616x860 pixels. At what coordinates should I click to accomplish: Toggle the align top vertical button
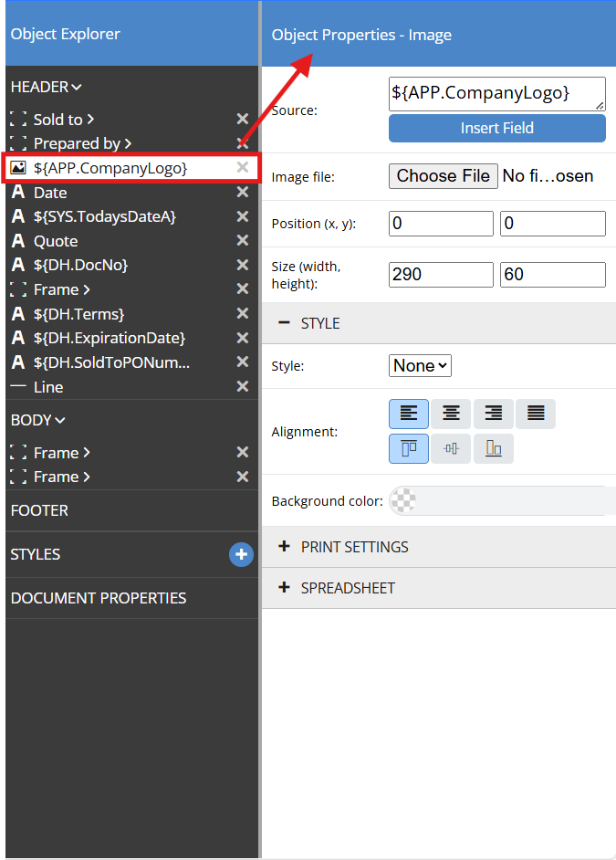[409, 448]
